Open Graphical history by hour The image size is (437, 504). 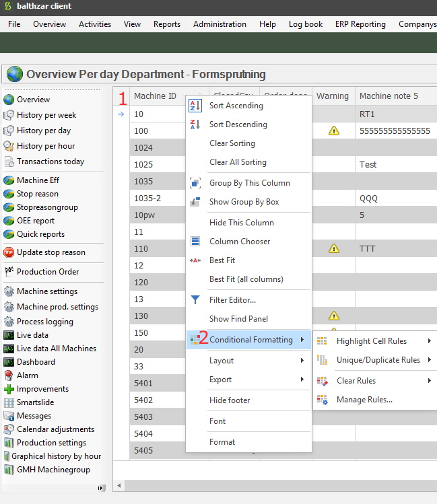coord(57,456)
